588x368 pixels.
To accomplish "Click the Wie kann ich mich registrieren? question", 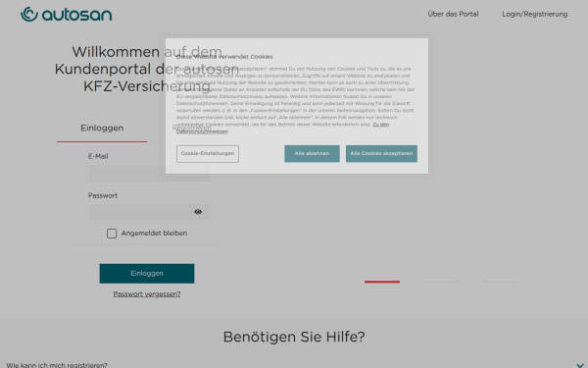I will (57, 365).
